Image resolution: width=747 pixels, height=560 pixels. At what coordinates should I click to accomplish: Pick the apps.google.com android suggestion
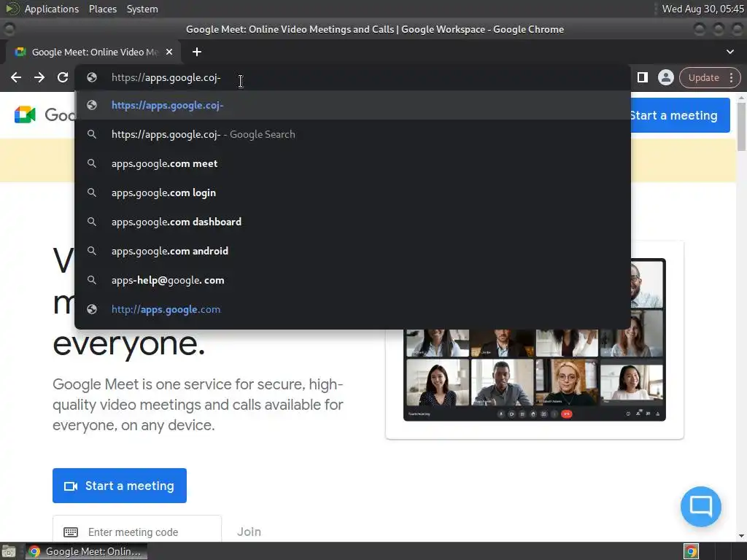[352, 251]
